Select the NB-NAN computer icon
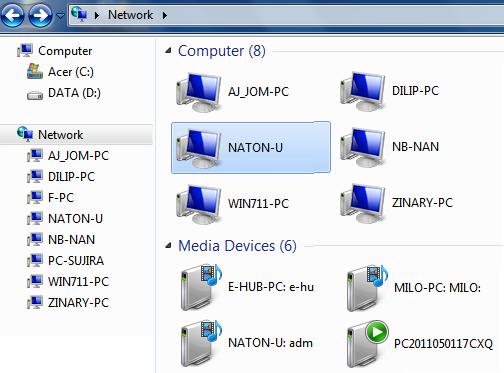The image size is (504, 373). click(x=362, y=147)
